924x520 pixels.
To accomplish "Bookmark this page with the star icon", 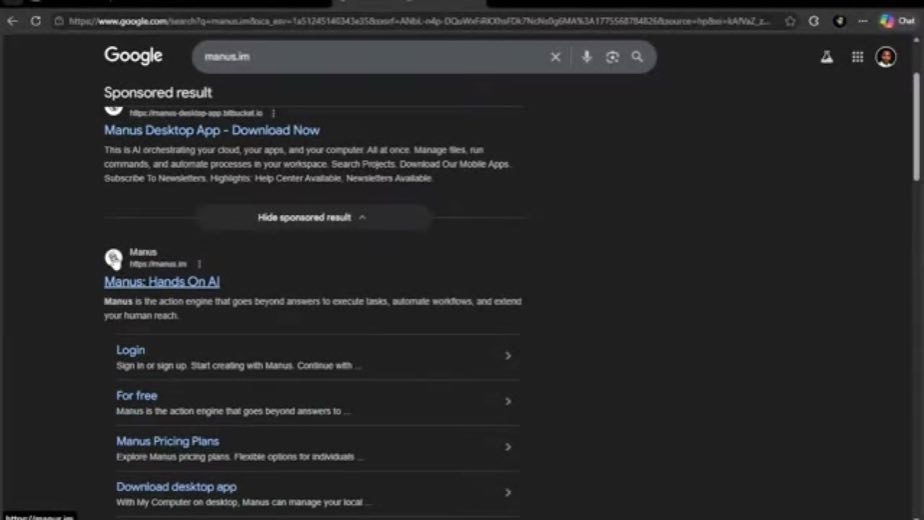I will coord(790,21).
